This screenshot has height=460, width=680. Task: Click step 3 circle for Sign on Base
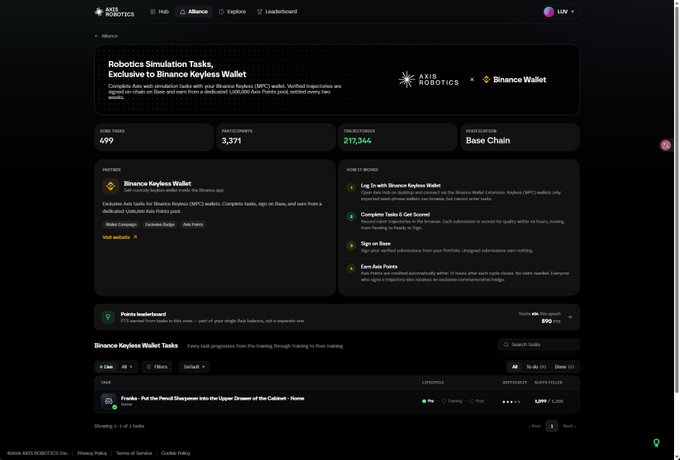(351, 246)
